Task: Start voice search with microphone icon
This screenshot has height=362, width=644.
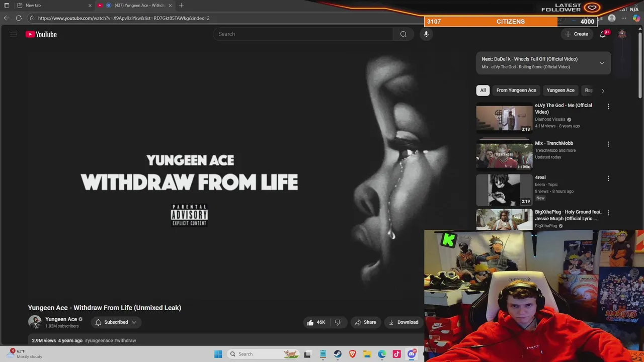Action: click(426, 34)
